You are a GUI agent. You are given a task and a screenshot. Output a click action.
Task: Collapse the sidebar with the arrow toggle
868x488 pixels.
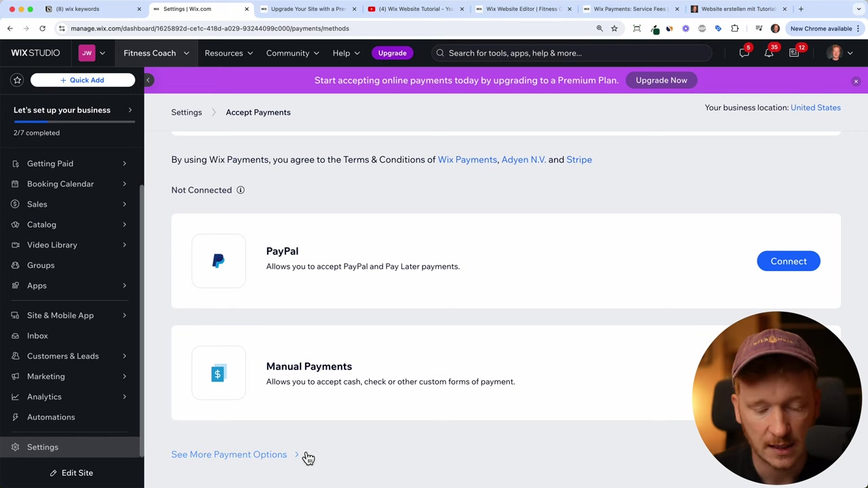point(148,80)
